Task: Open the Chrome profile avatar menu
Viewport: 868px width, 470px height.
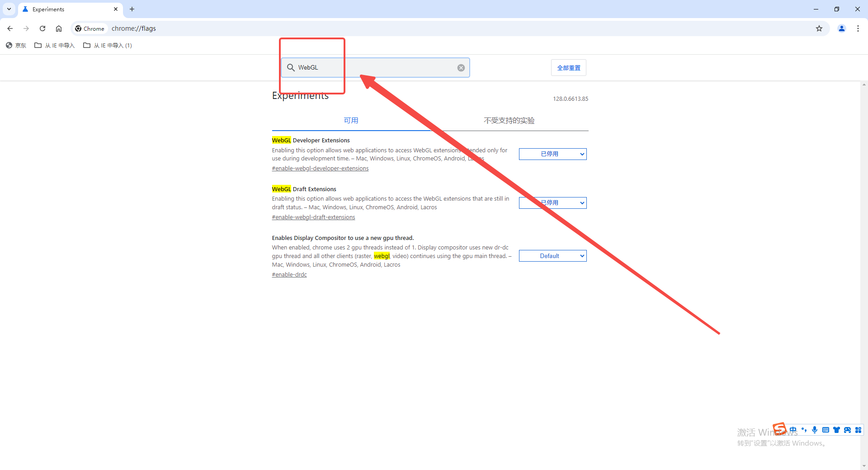Action: coord(842,28)
